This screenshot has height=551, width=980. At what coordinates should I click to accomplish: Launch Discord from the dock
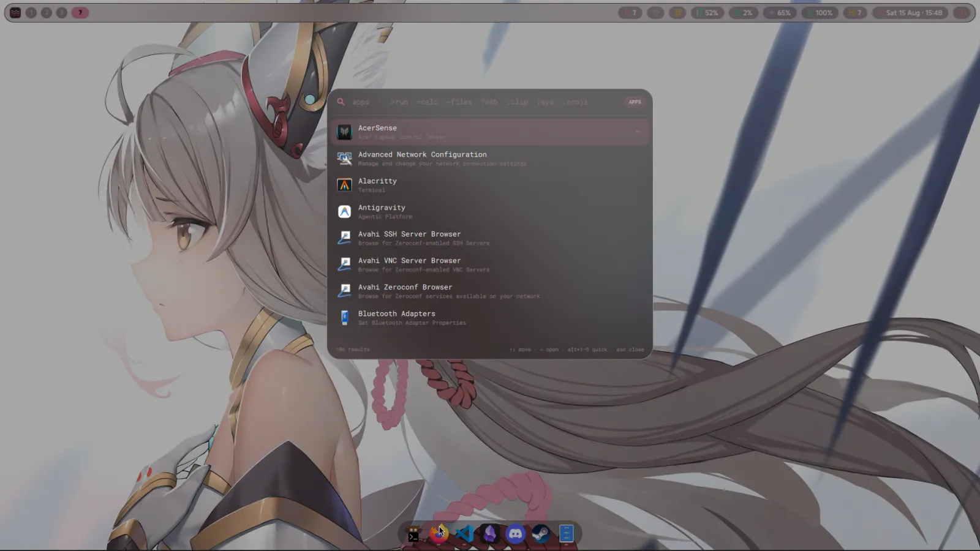[x=515, y=534]
